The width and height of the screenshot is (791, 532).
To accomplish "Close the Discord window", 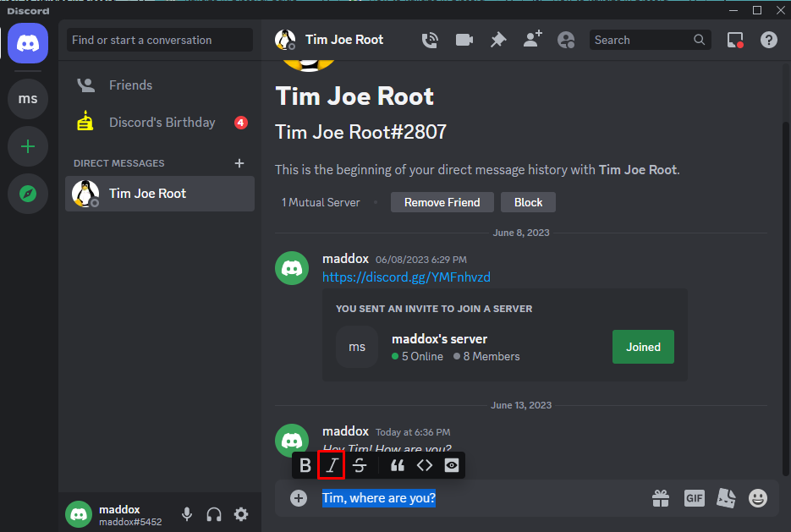I will click(780, 10).
